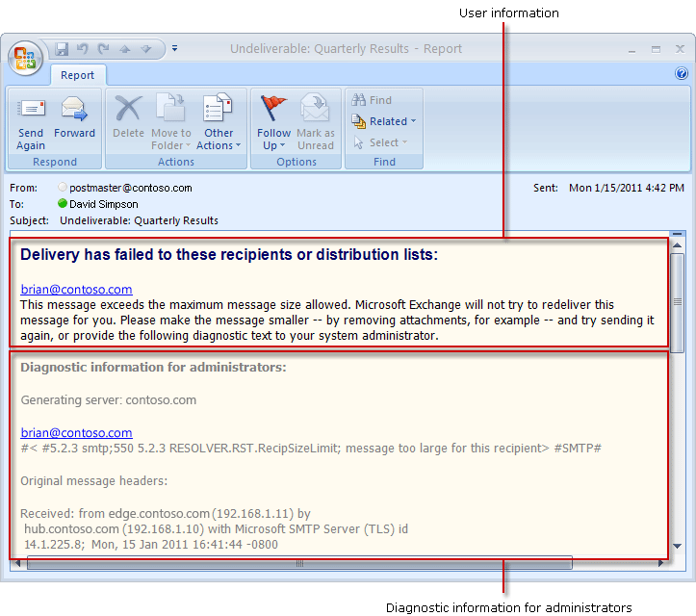Click the Delete X icon

pos(128,109)
